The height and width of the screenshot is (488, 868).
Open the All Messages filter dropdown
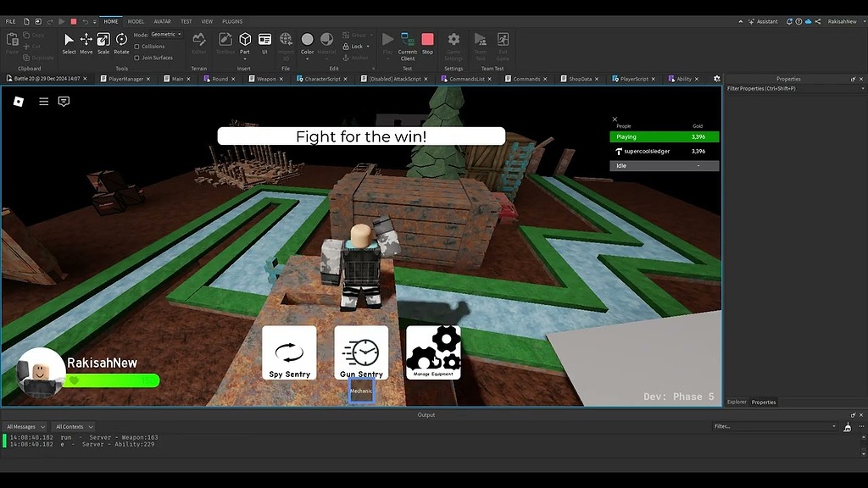point(24,426)
